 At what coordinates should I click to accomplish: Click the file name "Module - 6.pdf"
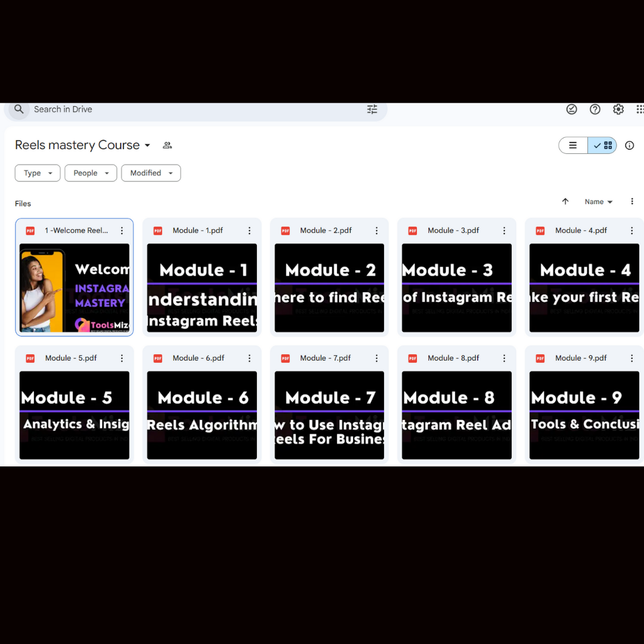(x=199, y=358)
